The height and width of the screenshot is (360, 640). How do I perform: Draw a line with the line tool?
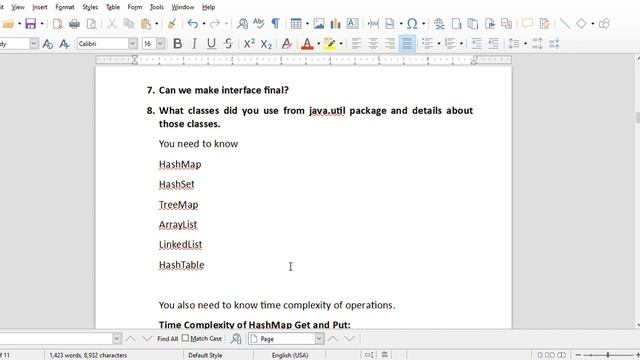click(x=565, y=24)
